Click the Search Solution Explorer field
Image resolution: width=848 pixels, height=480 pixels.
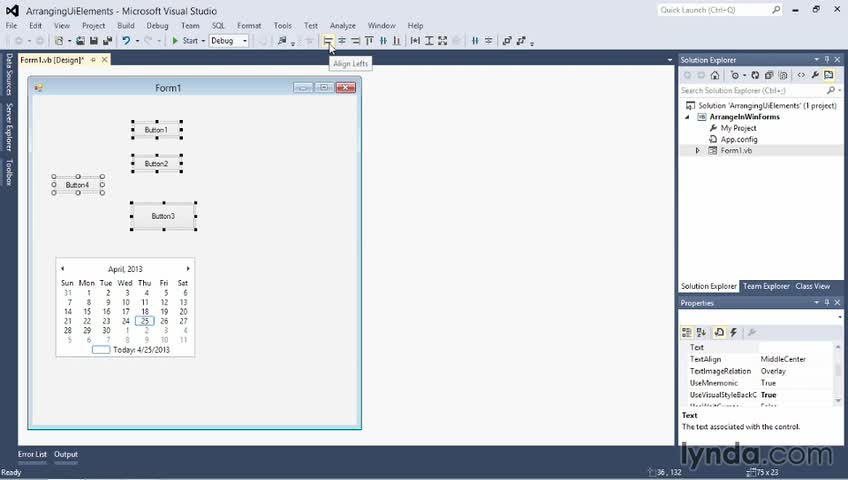pos(760,90)
